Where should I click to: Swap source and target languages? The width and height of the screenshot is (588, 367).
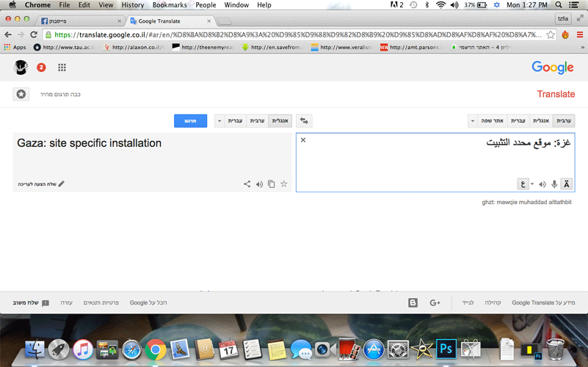pyautogui.click(x=304, y=120)
